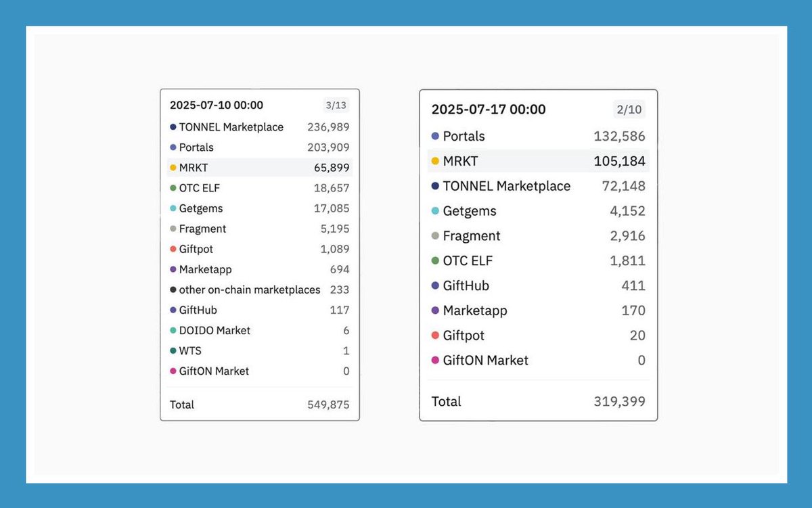The height and width of the screenshot is (508, 812).
Task: Select the Marketapp label showing 694
Action: point(206,269)
